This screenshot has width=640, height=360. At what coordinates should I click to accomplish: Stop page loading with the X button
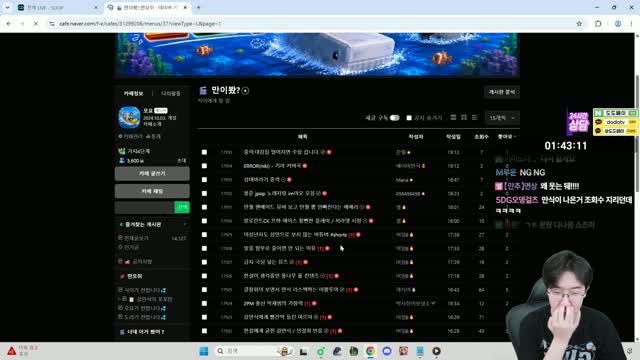click(x=36, y=24)
